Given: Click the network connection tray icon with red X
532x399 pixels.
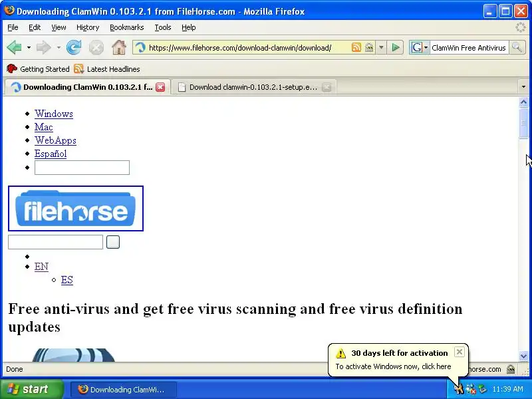Looking at the screenshot, I should tap(471, 389).
